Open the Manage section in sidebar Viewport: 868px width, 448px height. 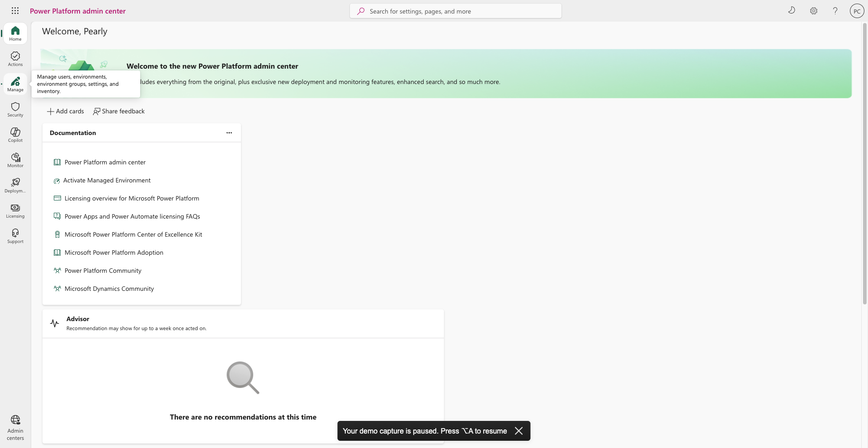15,84
